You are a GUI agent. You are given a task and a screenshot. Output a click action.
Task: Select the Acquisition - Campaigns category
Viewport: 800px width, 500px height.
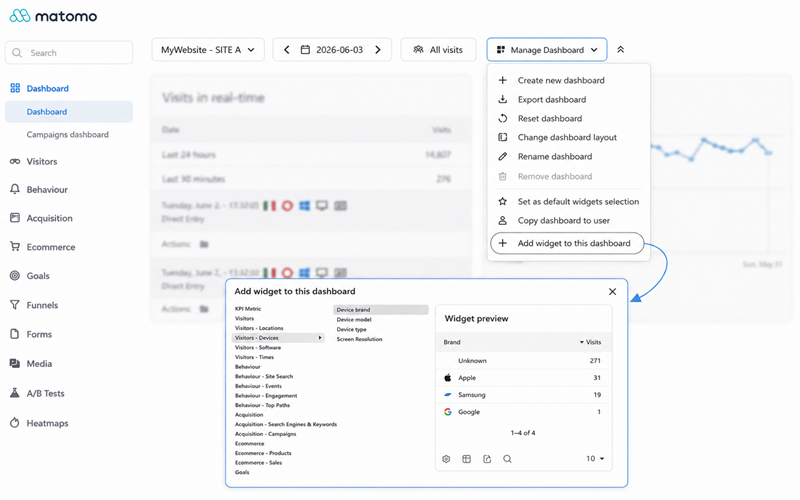265,434
